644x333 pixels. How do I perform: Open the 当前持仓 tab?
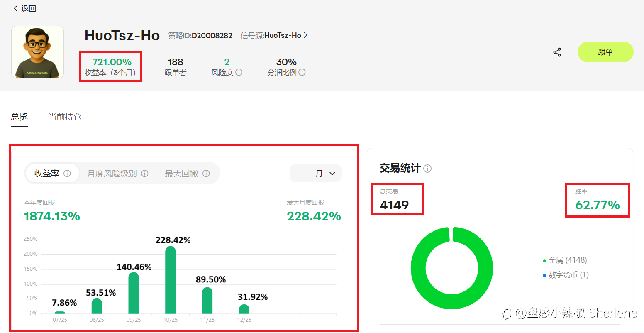pyautogui.click(x=65, y=117)
